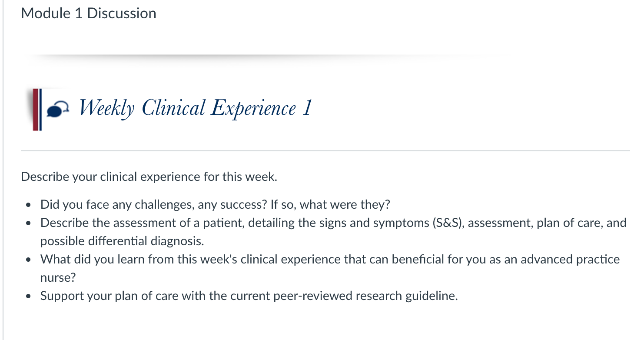Click the "Describe your clinical experience" intro sentence
The height and width of the screenshot is (340, 644).
click(x=149, y=177)
